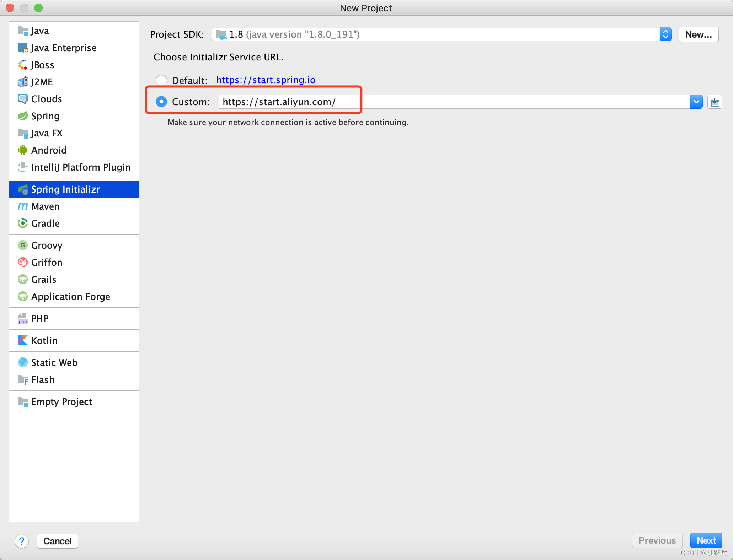Click the save URL icon beside Custom field

tap(715, 102)
